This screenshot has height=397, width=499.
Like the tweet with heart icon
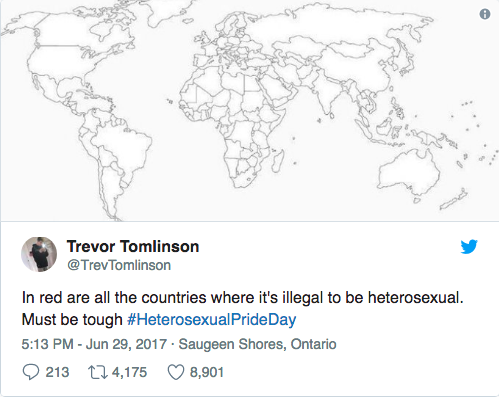pos(176,372)
